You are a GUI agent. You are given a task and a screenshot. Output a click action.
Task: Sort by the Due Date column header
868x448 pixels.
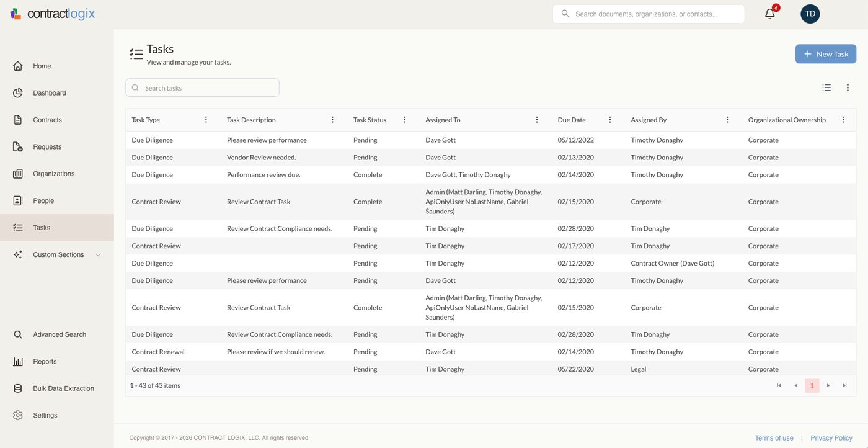point(572,120)
